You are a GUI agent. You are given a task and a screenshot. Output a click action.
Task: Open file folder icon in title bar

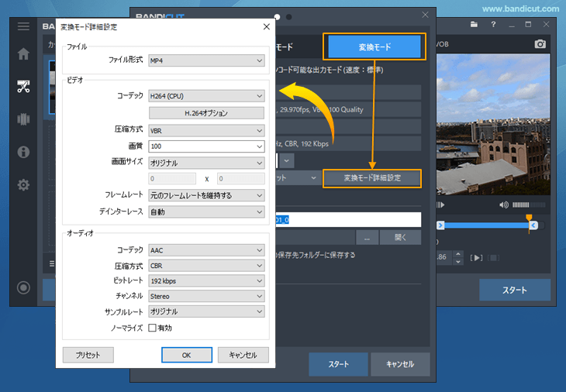coord(474,24)
